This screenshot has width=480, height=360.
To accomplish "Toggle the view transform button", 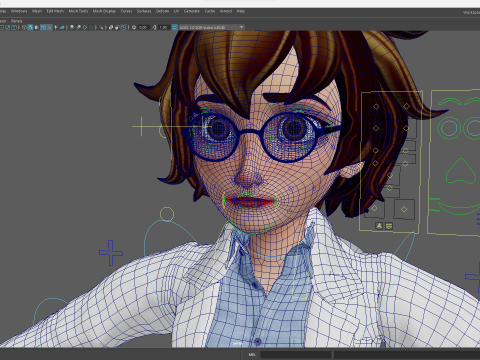I will tap(174, 27).
